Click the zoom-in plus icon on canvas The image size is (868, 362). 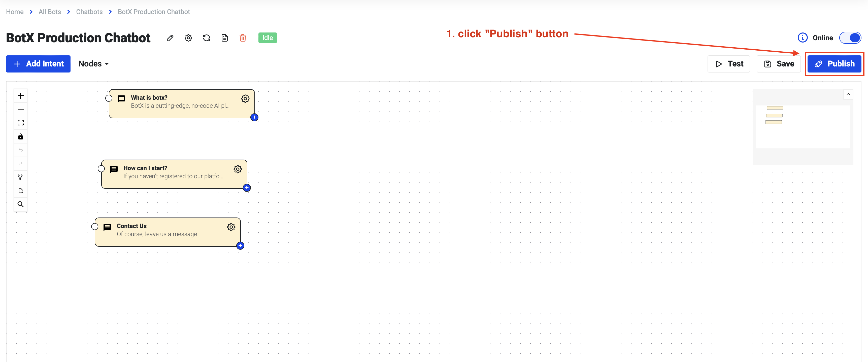[20, 95]
